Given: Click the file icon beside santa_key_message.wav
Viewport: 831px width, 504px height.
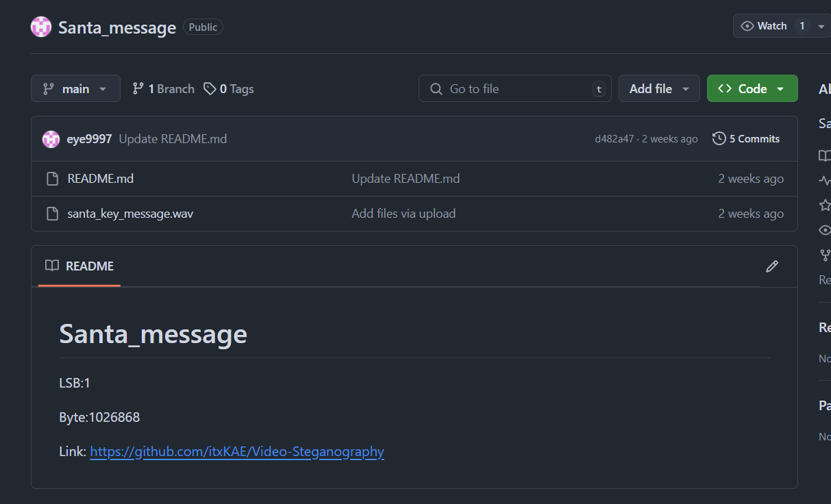Looking at the screenshot, I should [52, 214].
